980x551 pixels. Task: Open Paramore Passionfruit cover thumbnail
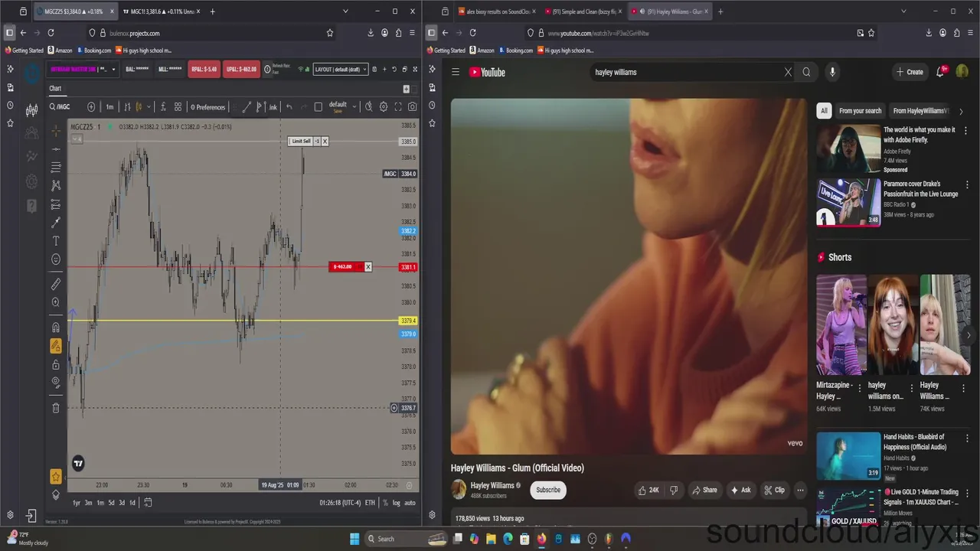coord(848,202)
